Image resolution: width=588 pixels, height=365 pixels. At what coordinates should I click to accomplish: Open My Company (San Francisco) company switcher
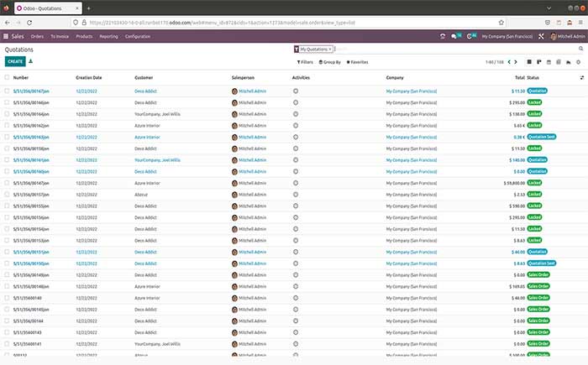coord(507,36)
